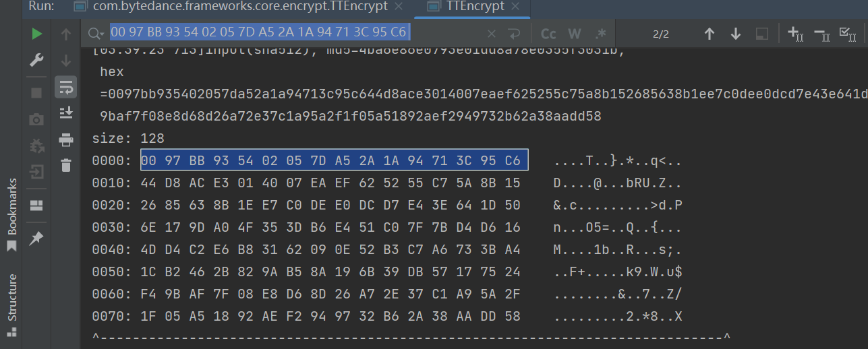Clear all console output with trash icon
Image resolution: width=868 pixels, height=349 pixels.
[x=65, y=165]
